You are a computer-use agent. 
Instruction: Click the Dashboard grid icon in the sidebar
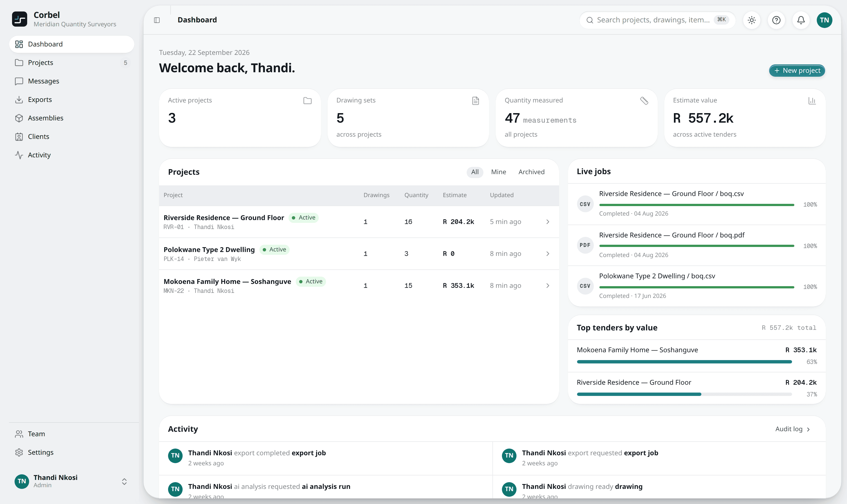point(19,44)
